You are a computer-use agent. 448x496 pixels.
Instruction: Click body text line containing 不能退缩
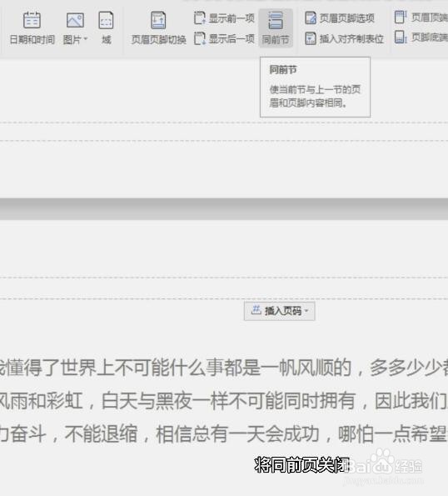click(x=224, y=433)
